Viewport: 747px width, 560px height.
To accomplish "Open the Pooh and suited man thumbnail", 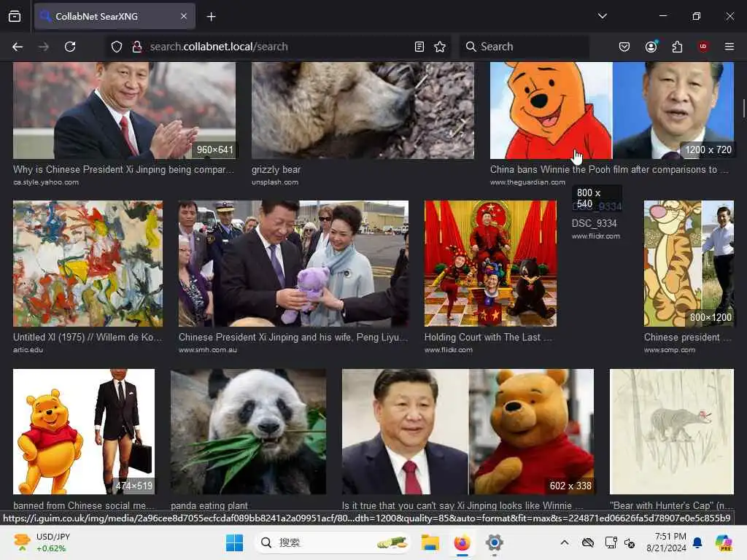I will (84, 432).
